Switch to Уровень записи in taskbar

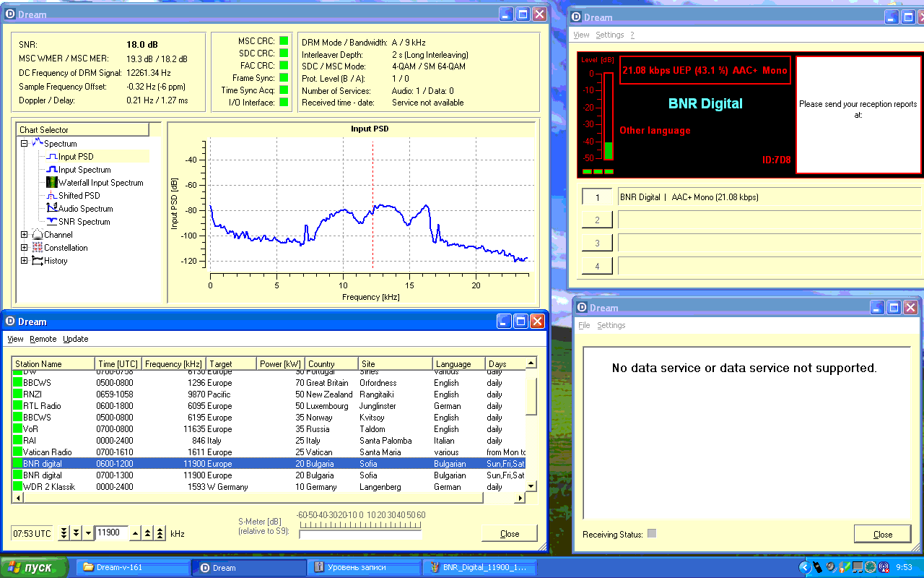point(365,567)
